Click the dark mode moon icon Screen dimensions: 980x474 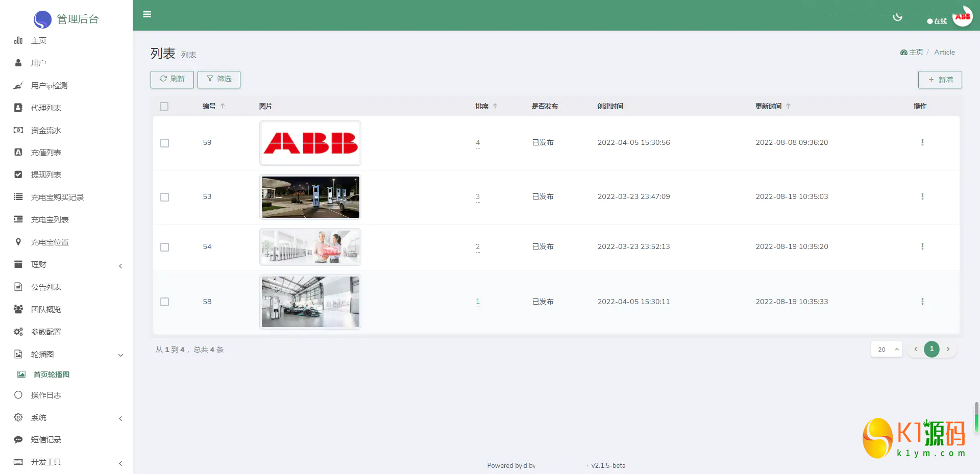[x=897, y=17]
